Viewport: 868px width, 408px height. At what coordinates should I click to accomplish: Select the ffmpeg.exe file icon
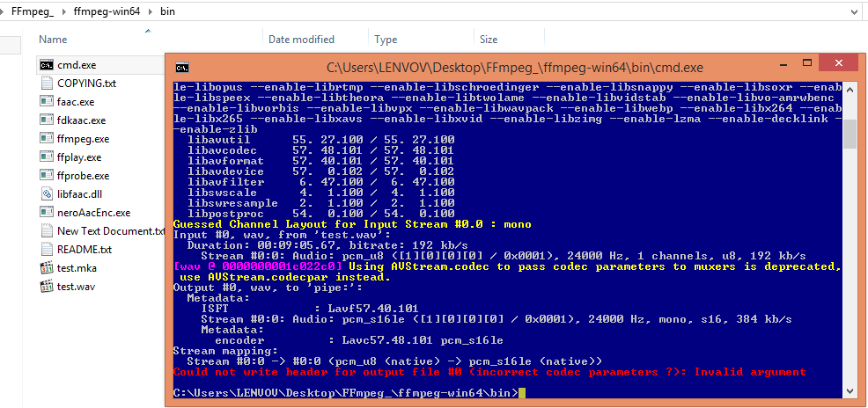click(x=47, y=139)
